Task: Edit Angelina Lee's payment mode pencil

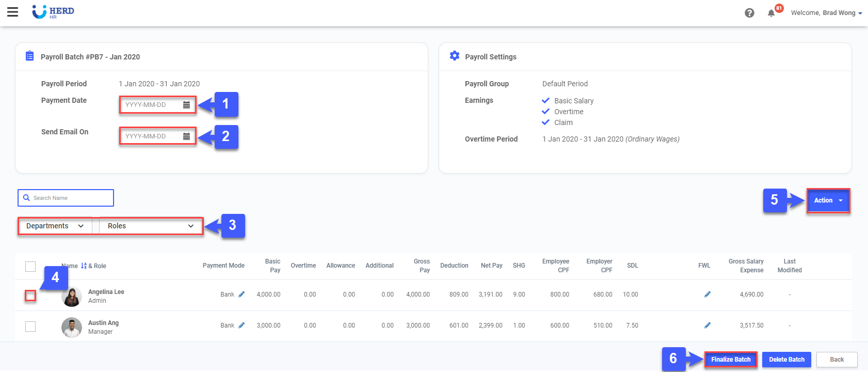Action: (242, 295)
